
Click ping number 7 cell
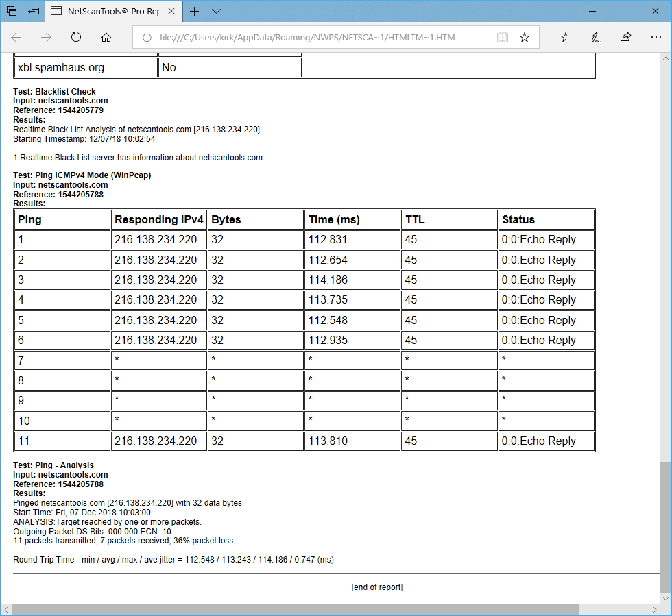[62, 360]
